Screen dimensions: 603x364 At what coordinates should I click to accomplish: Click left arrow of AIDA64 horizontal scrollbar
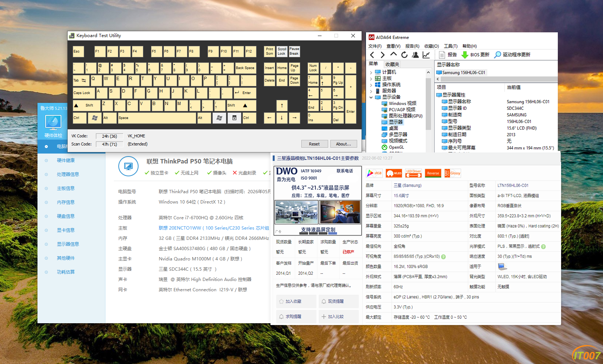438,79
